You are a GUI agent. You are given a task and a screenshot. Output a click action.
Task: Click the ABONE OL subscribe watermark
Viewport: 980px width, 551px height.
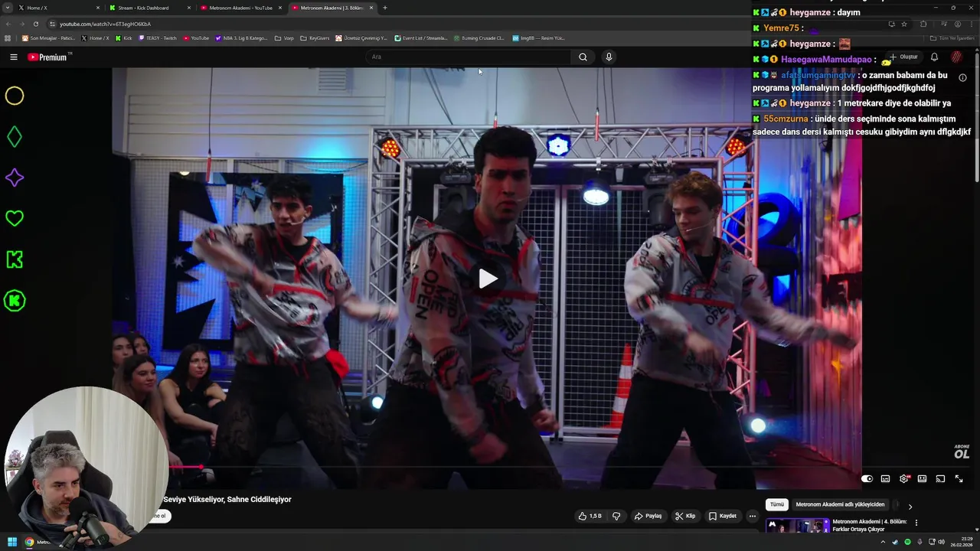pyautogui.click(x=962, y=452)
